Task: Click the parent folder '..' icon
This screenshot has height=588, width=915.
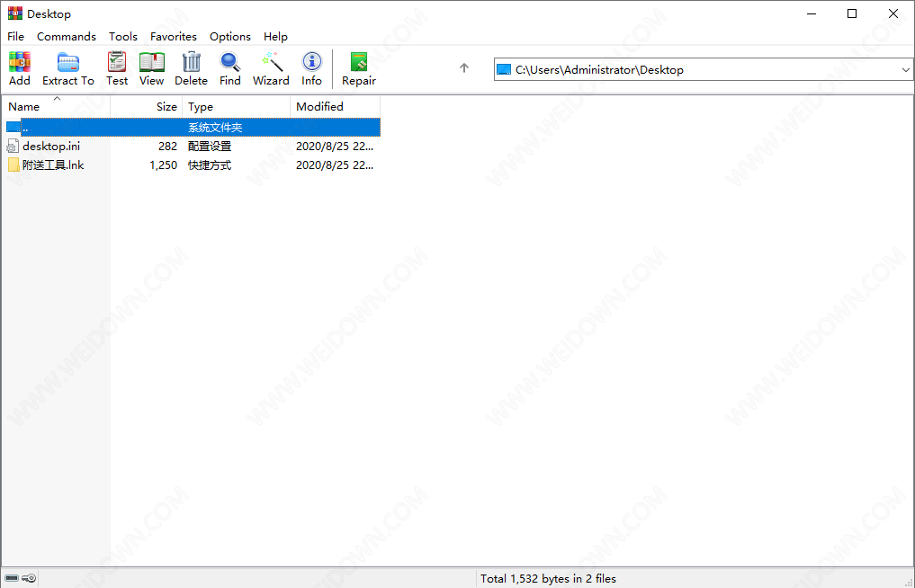Action: [13, 127]
